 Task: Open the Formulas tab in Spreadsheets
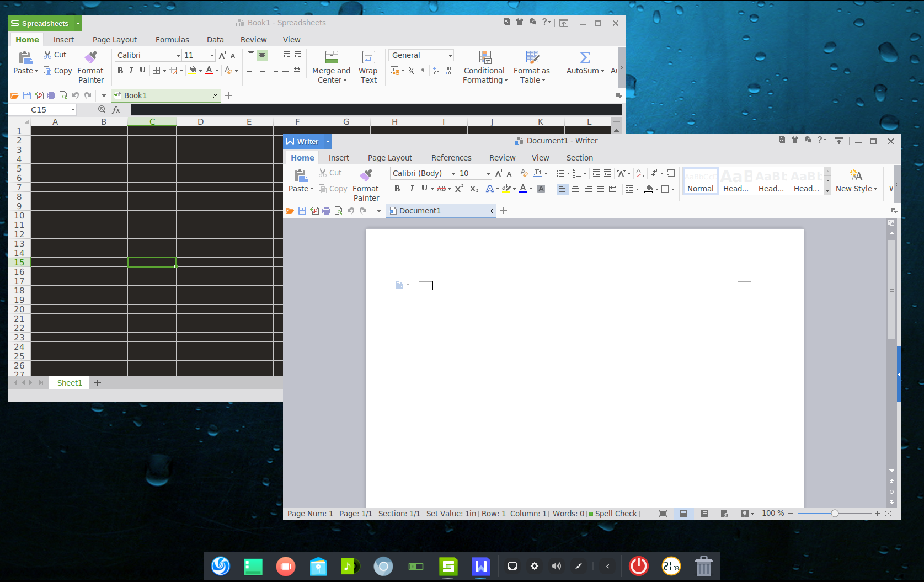(x=172, y=40)
